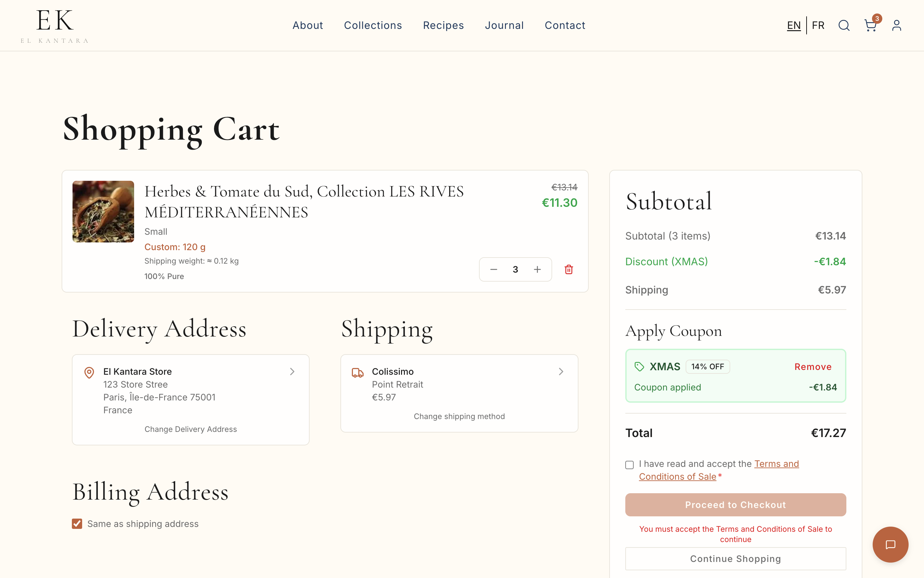Navigate to Contact
924x578 pixels.
(x=565, y=26)
